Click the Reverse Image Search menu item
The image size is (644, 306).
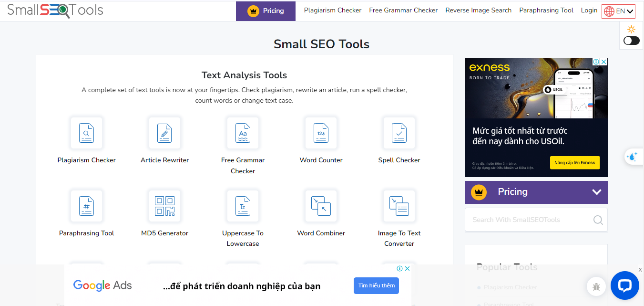(x=478, y=11)
